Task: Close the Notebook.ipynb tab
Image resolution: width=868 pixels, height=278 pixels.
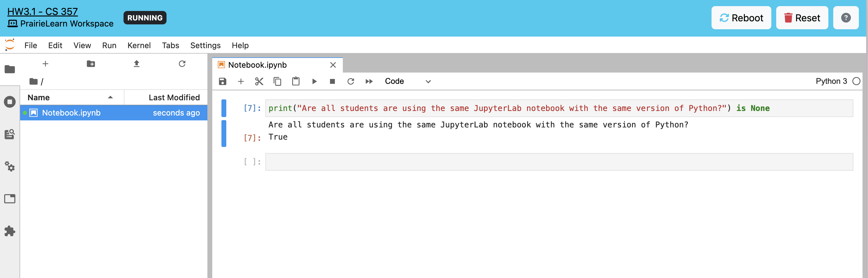Action: pos(333,65)
